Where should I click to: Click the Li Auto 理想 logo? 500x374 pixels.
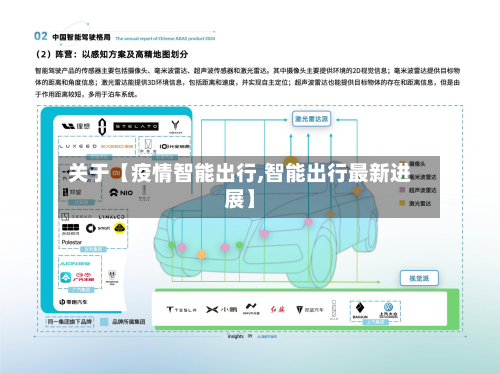point(76,126)
